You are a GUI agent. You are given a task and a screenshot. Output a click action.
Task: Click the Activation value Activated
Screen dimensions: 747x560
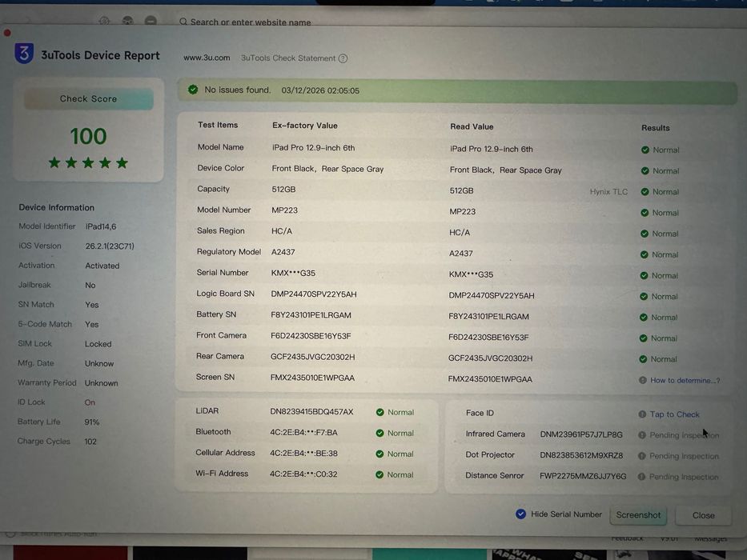pos(102,266)
